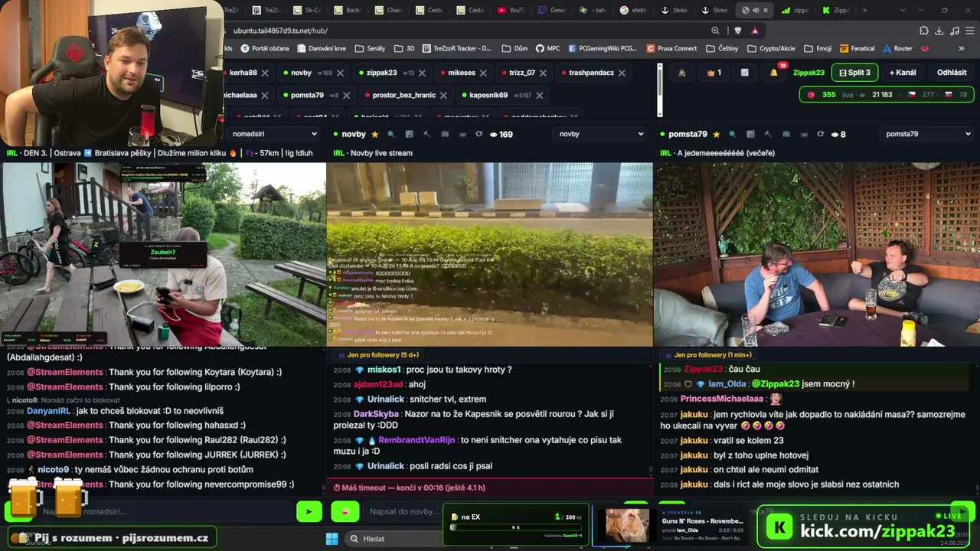This screenshot has width=980, height=551.
Task: Click the address bar URL field
Action: click(467, 31)
